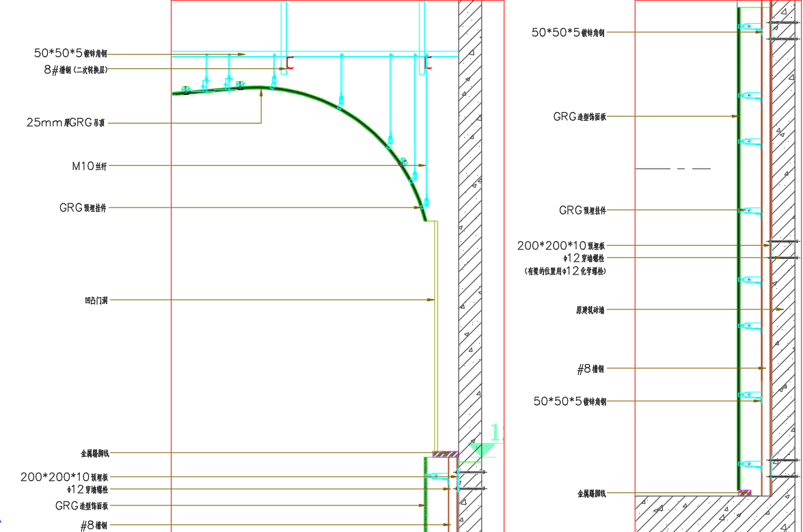
Task: Select the dashed centerline in right detail
Action: pyautogui.click(x=673, y=168)
